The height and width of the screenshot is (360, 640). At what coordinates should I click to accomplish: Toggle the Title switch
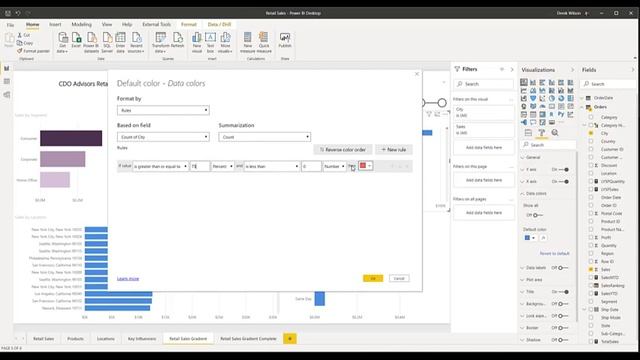[564, 292]
